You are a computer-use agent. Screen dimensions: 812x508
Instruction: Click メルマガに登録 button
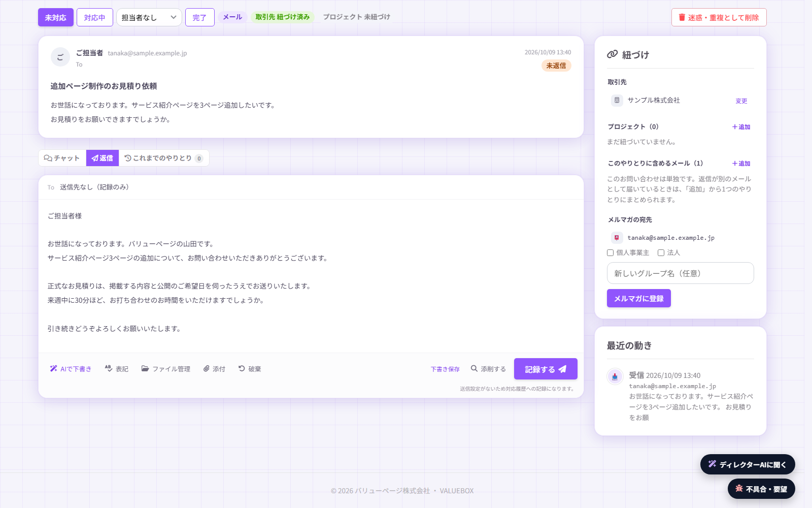tap(639, 298)
